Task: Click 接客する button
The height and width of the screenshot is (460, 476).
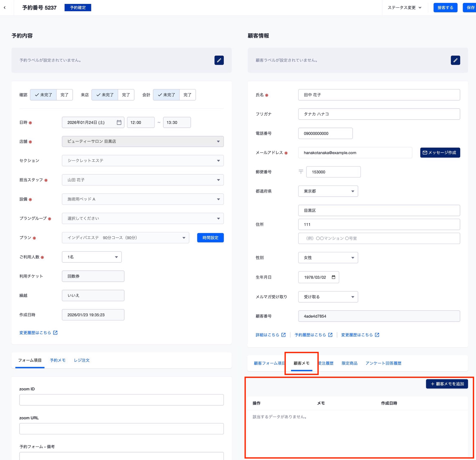Action: [445, 8]
